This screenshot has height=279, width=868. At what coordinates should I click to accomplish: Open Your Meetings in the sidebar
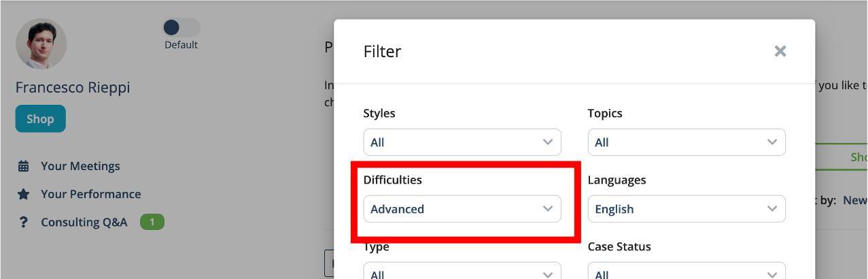click(80, 166)
